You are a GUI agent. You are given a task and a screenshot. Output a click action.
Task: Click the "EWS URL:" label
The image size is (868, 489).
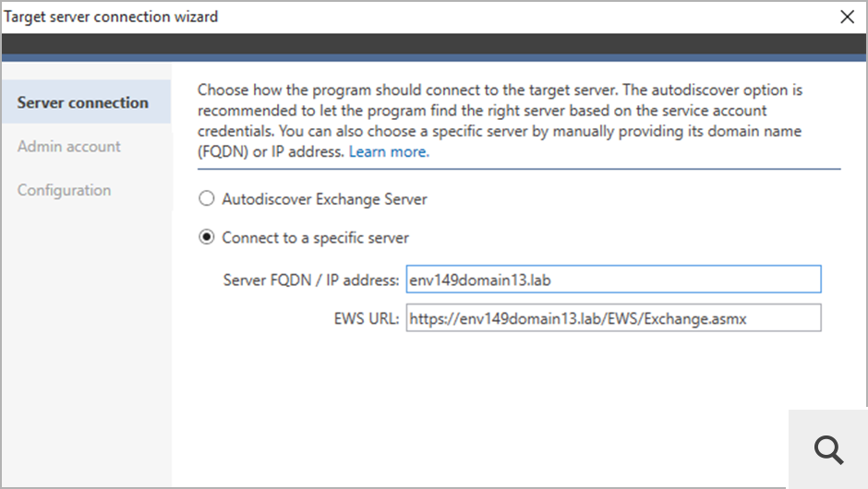click(x=367, y=318)
